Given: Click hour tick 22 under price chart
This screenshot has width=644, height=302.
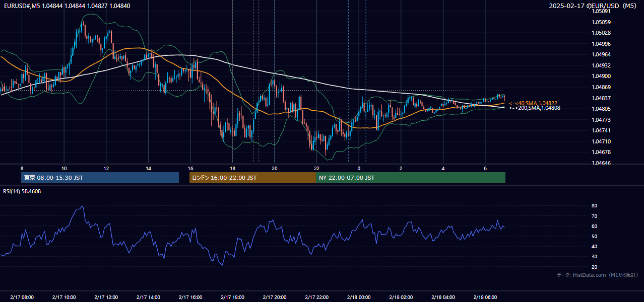Looking at the screenshot, I should [x=317, y=168].
